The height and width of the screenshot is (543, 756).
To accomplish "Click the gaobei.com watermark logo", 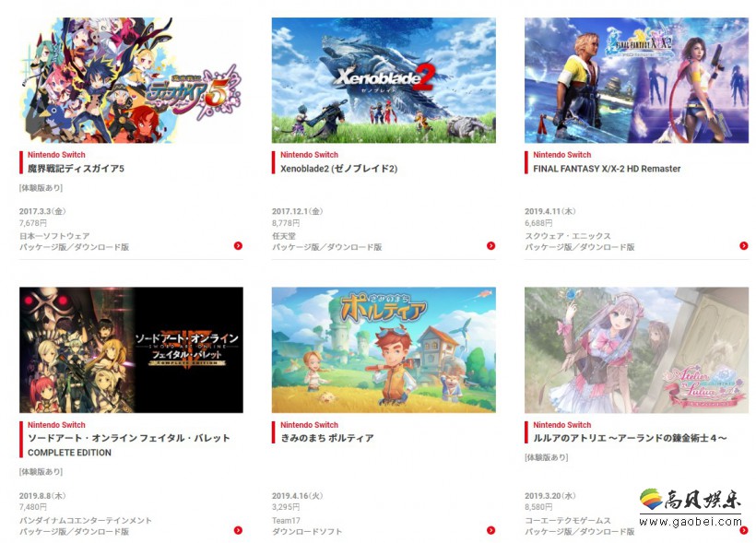I will tap(691, 507).
